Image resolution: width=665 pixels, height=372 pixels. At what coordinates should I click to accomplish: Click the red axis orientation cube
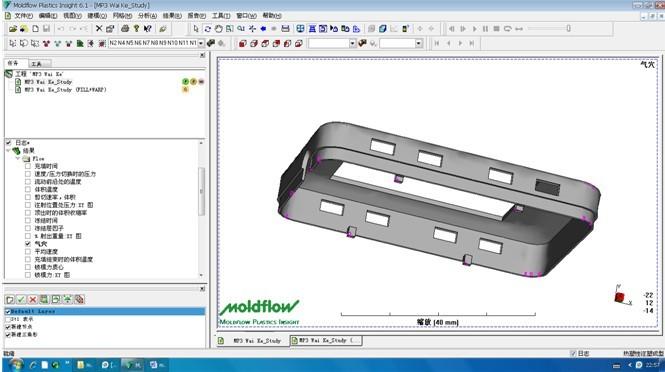[x=620, y=297]
